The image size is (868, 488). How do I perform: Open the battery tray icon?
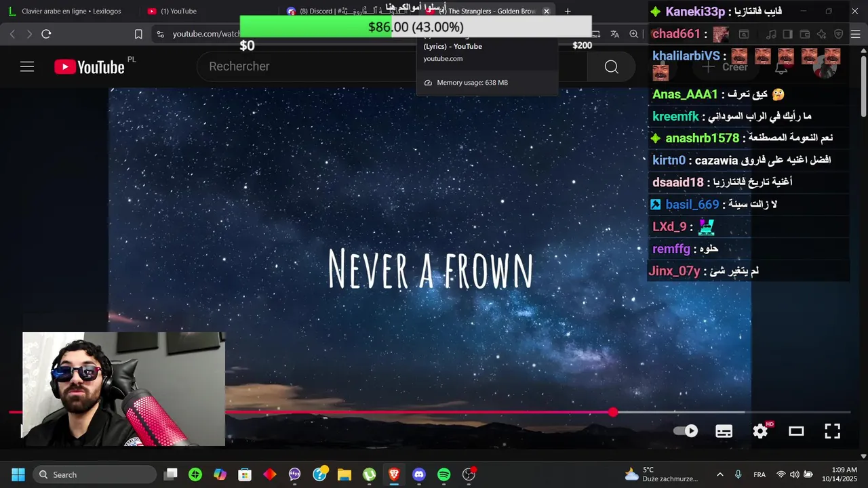click(x=808, y=474)
